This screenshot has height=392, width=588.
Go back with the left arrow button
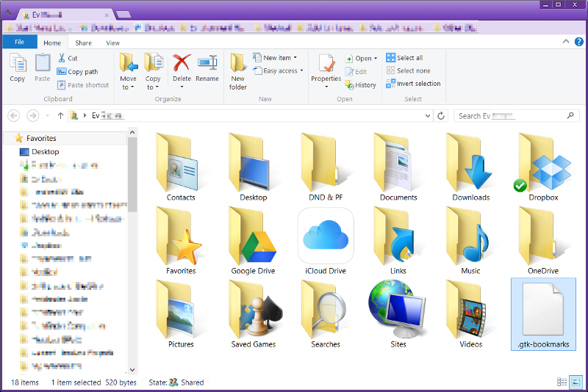point(14,116)
